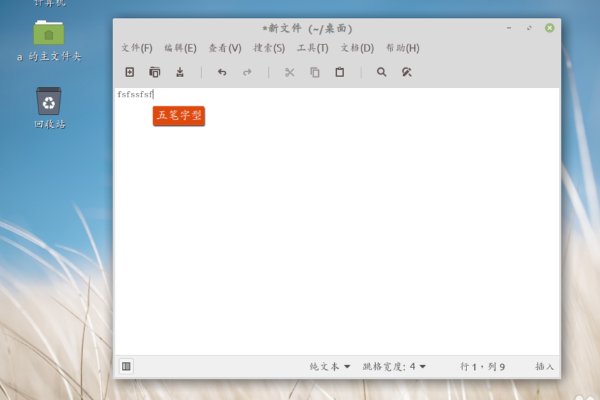600x400 pixels.
Task: Expand the 跳格宽度: 4 dropdown
Action: [x=394, y=366]
